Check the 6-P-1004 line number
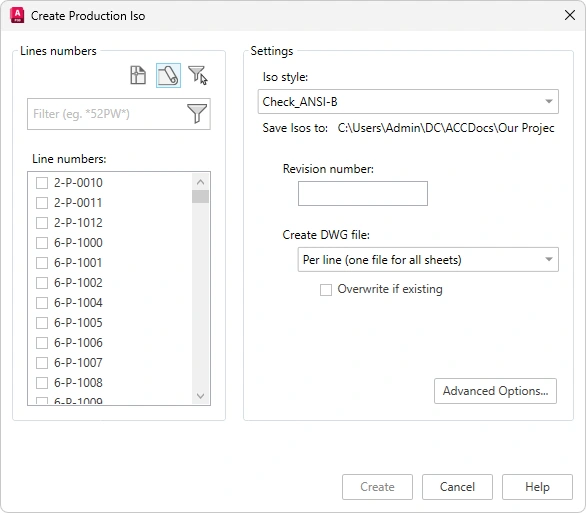 [x=42, y=303]
